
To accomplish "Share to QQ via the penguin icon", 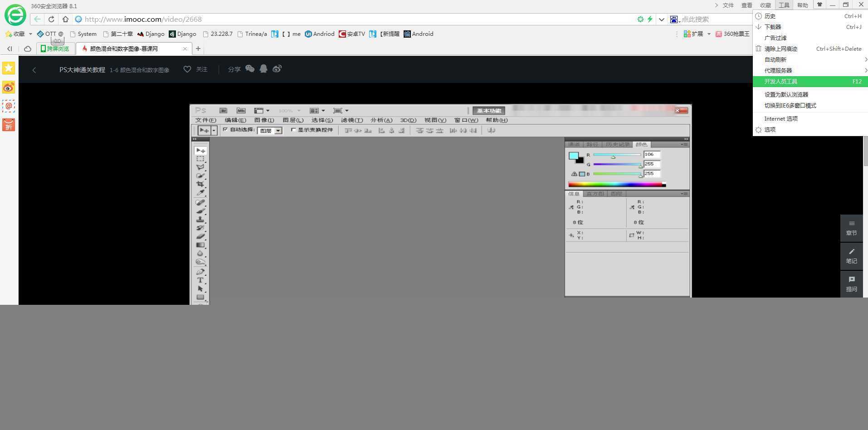I will tap(263, 68).
